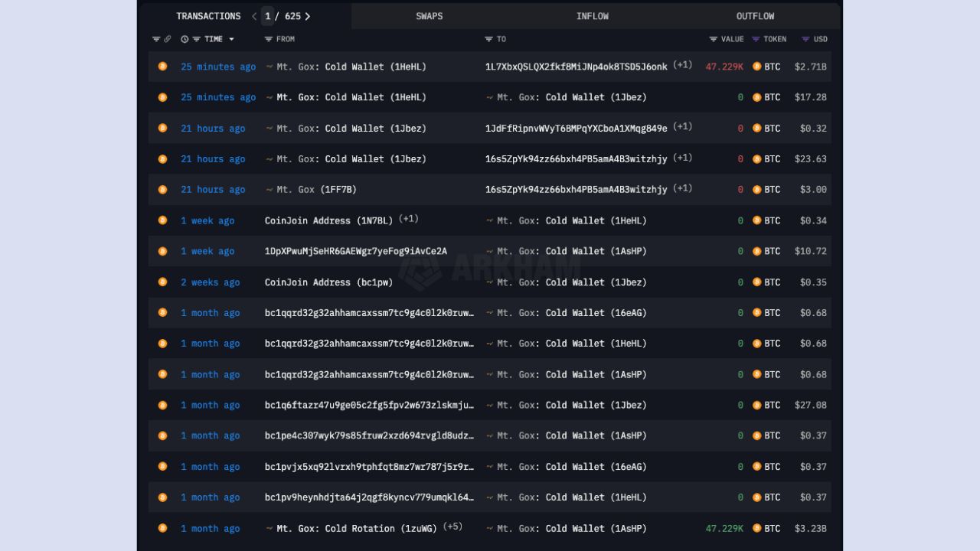Expand (+1) next to the 1JdFfR recipient address
The image size is (980, 551).
point(683,127)
